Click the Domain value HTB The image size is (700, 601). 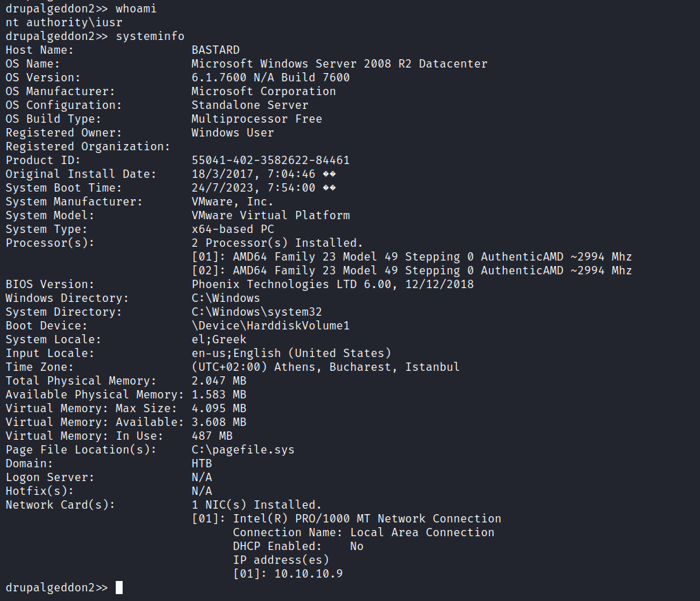point(201,463)
